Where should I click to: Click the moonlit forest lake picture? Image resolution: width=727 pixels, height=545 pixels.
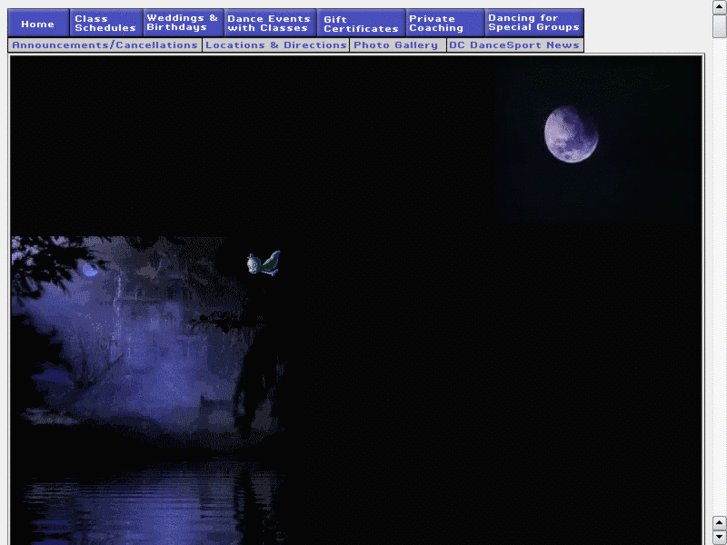point(148,390)
